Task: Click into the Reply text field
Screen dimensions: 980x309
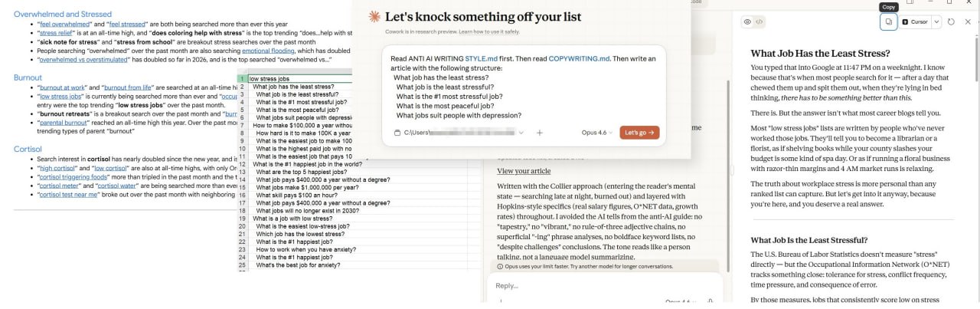Action: click(x=582, y=285)
